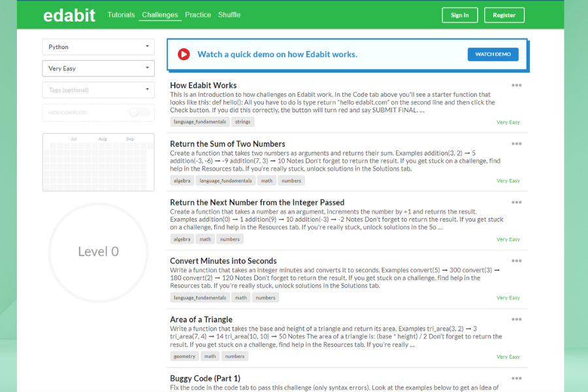Select numbers tag under Return the Sum of Two Numbers
Screen dimensions: 588x392
point(291,181)
